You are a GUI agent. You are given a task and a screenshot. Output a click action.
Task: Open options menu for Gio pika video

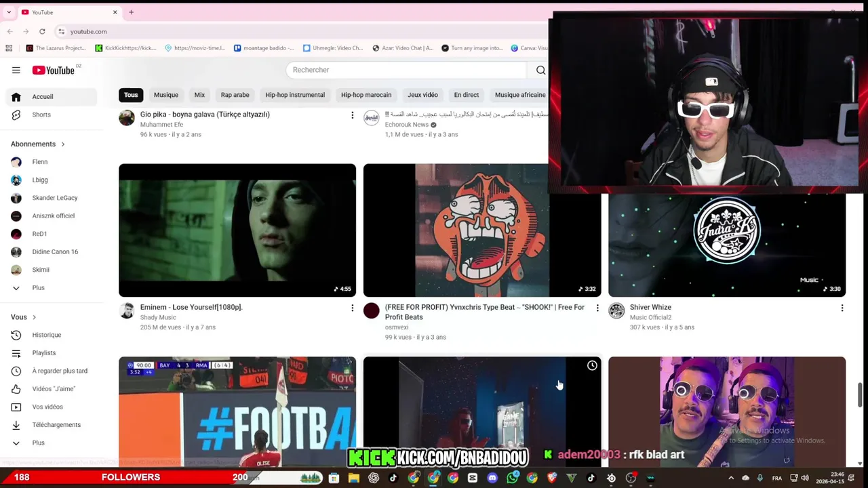pyautogui.click(x=352, y=115)
